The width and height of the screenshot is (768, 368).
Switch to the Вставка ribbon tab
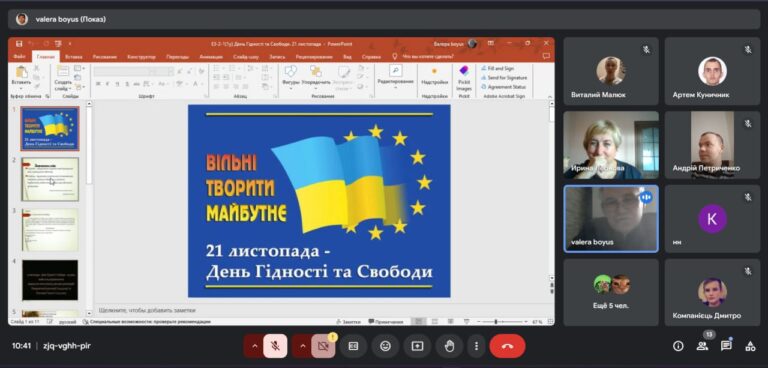pyautogui.click(x=74, y=57)
